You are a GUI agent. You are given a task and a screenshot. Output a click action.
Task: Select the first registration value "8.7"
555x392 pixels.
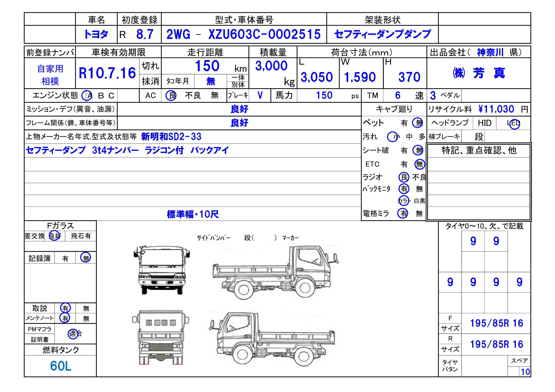pos(145,34)
